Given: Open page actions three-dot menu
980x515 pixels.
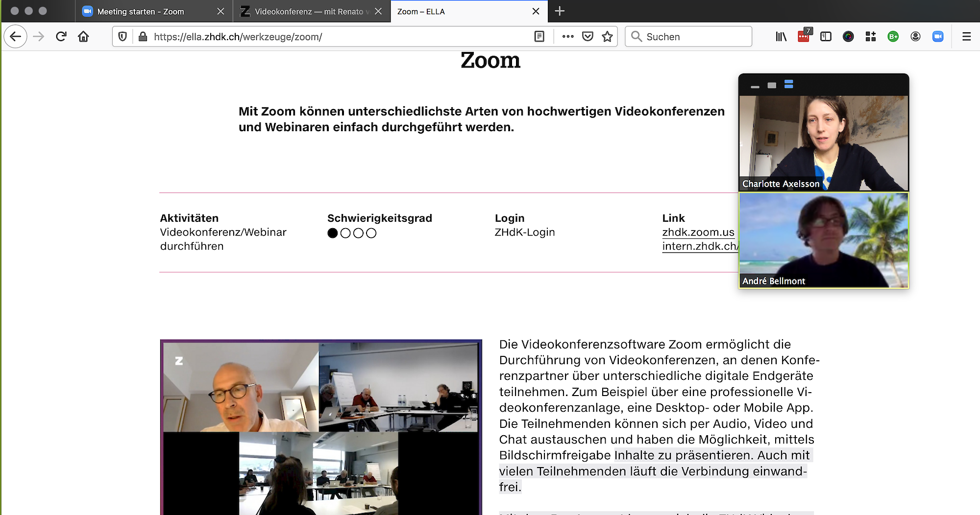Looking at the screenshot, I should pos(568,37).
